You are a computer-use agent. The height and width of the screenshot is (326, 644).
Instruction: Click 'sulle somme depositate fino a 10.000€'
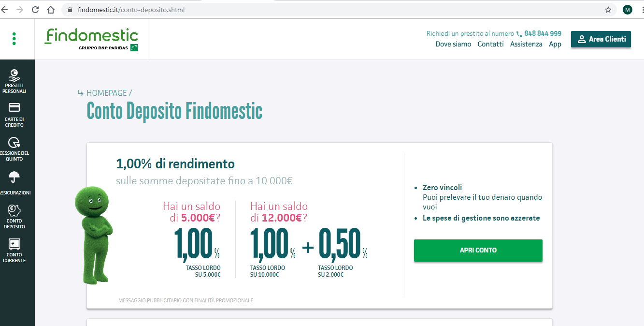204,181
